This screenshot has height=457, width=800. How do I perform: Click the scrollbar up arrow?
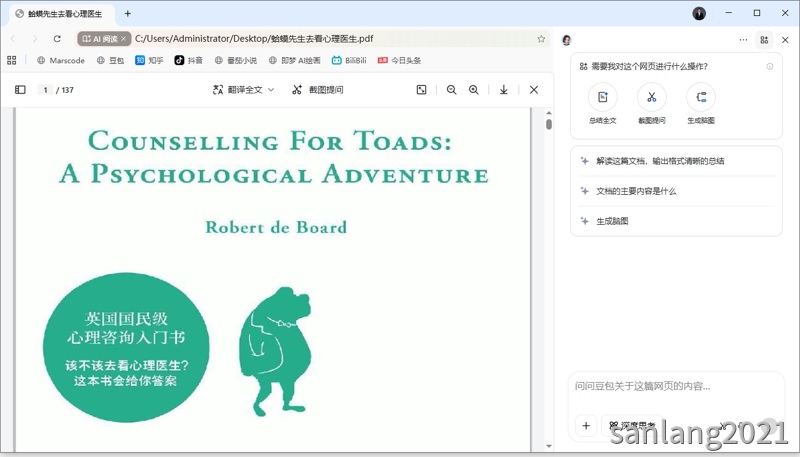(x=549, y=113)
